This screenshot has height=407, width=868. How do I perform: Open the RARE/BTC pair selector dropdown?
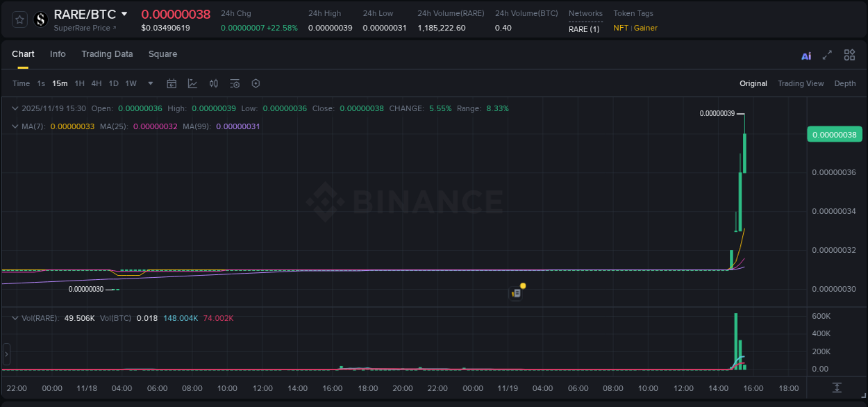[x=124, y=13]
